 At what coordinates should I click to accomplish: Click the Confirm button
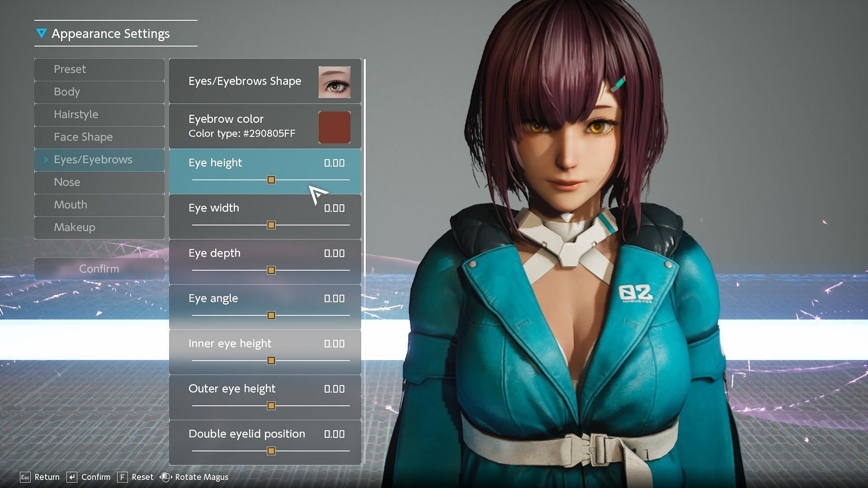(x=99, y=268)
